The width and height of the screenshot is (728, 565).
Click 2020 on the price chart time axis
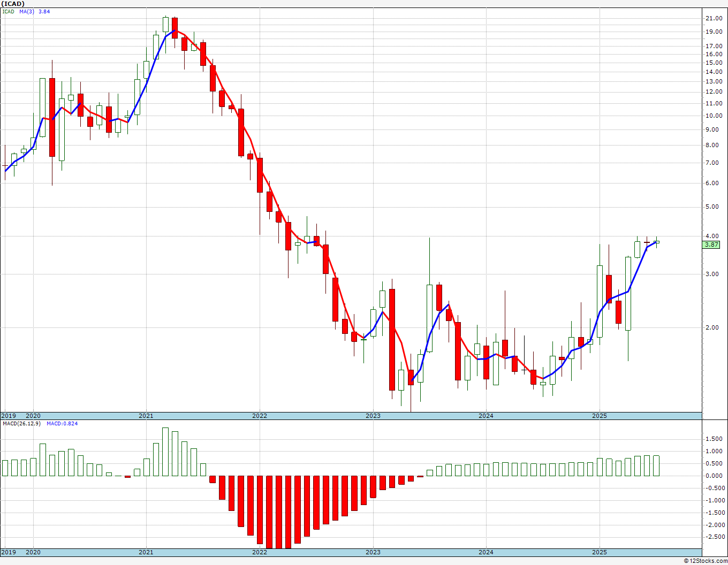click(33, 416)
